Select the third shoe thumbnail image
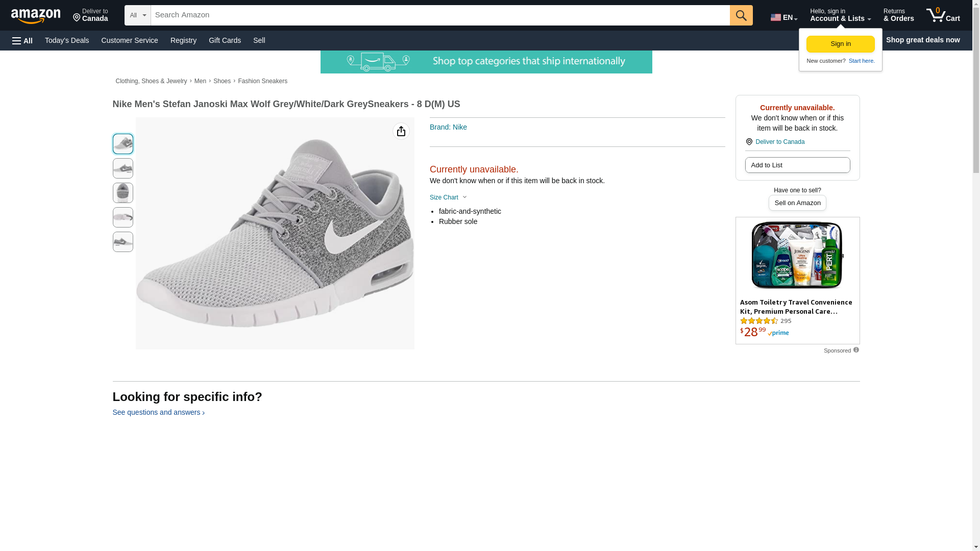Image resolution: width=980 pixels, height=551 pixels. (123, 193)
